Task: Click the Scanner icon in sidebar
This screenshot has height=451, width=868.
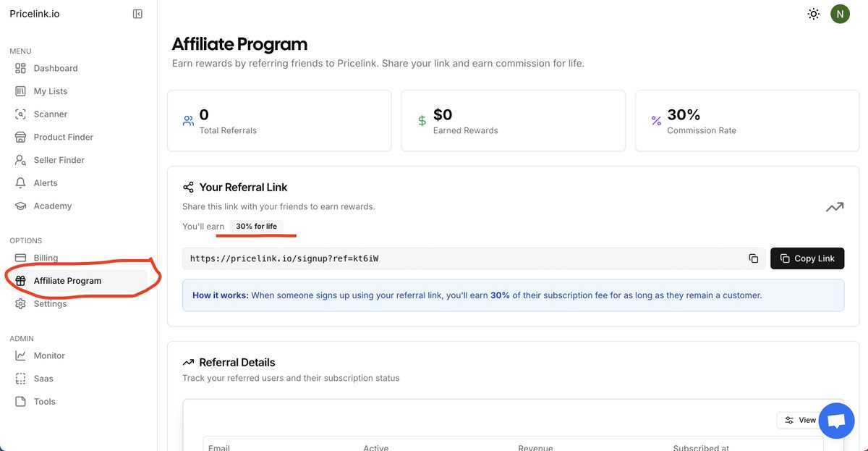Action: pyautogui.click(x=20, y=114)
